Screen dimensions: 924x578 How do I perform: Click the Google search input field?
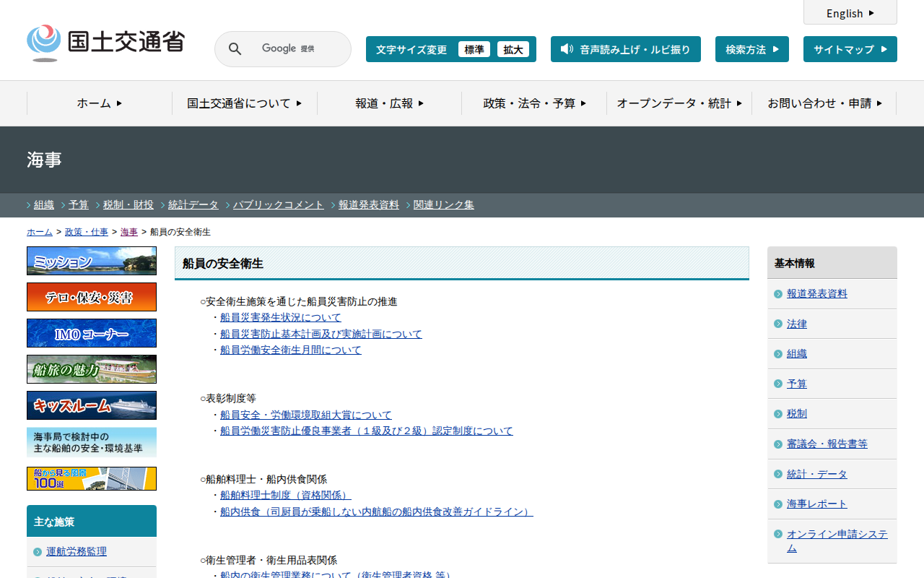click(x=296, y=49)
